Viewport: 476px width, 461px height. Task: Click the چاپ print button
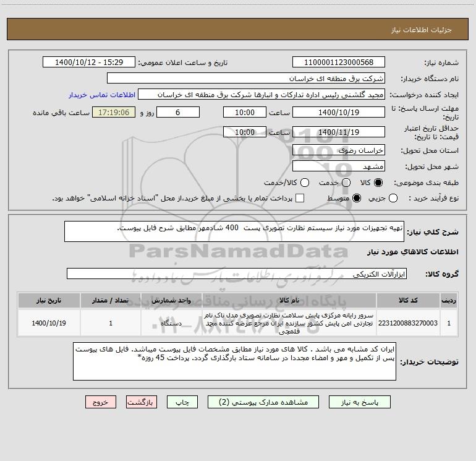[x=182, y=402]
